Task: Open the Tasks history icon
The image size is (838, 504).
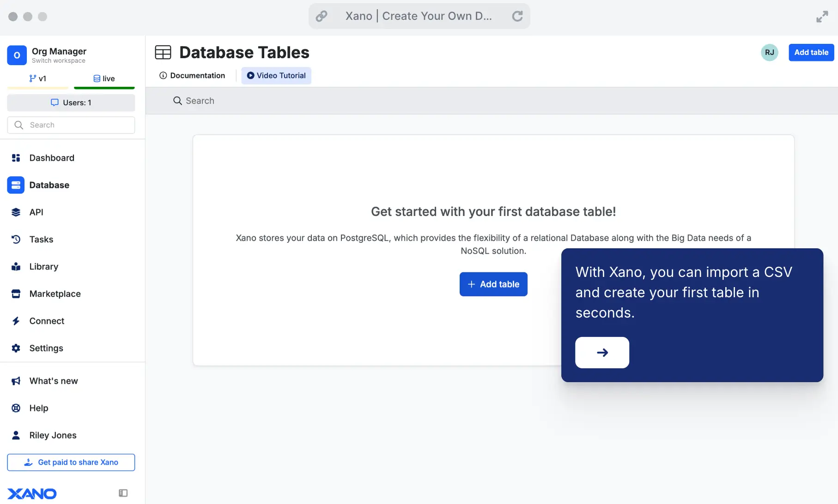Action: click(16, 240)
